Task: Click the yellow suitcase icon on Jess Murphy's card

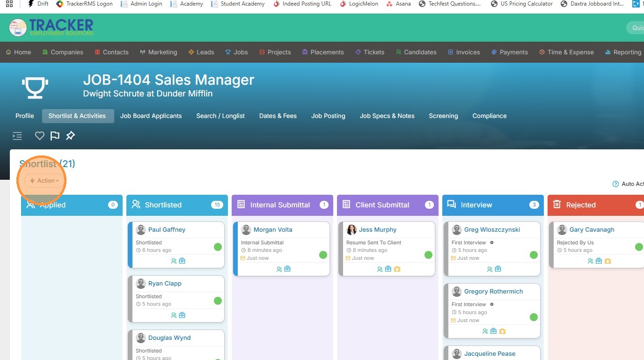Action: click(x=397, y=269)
